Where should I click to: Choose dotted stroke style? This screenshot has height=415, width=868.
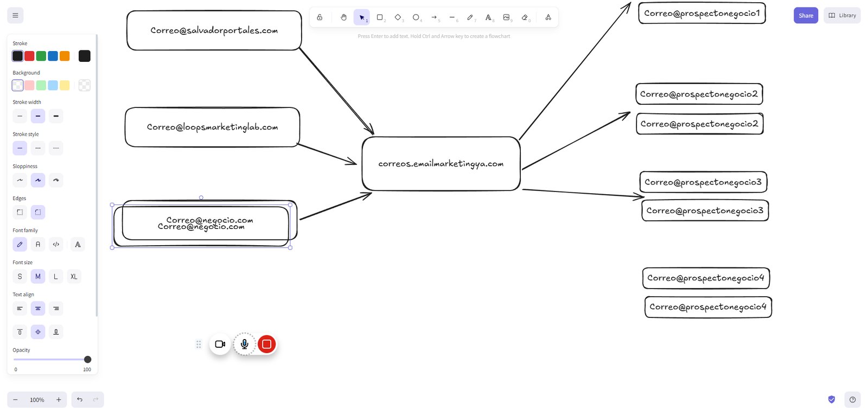(x=56, y=148)
